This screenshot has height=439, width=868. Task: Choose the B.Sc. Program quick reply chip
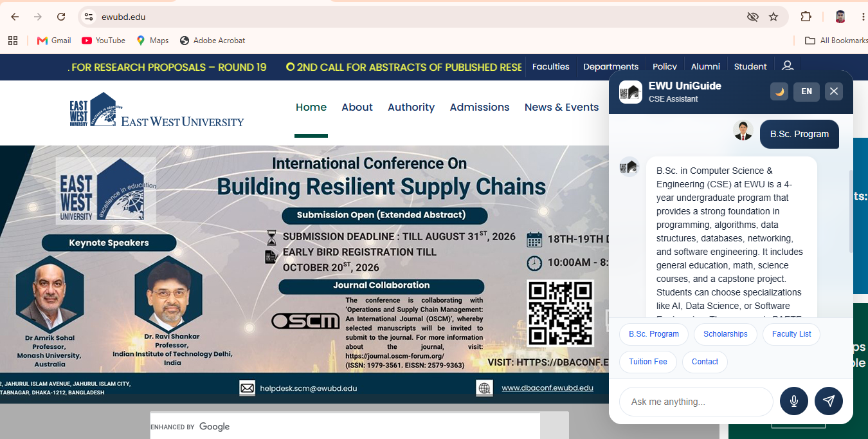point(654,334)
